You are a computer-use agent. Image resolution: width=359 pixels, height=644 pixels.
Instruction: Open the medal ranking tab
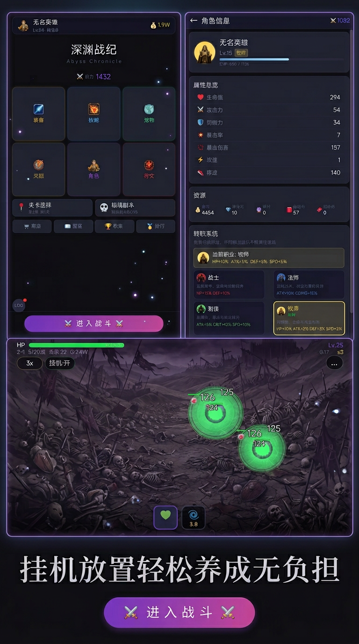[156, 226]
